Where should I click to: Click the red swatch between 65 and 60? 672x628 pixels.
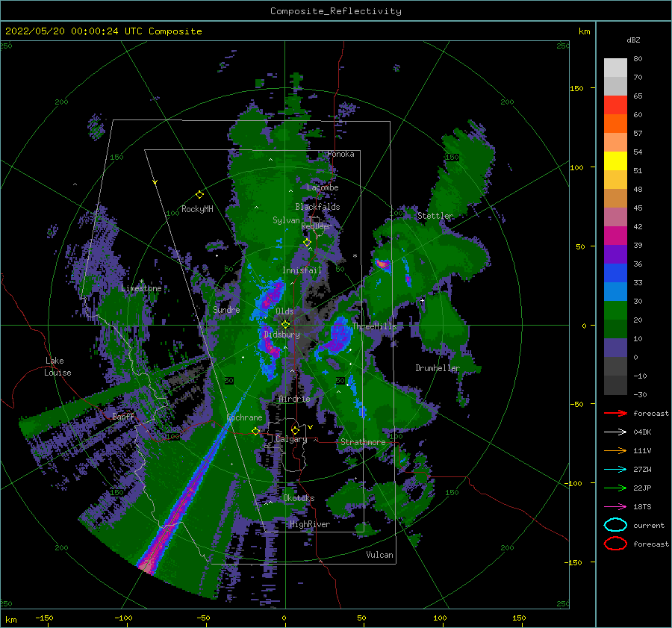pos(615,105)
